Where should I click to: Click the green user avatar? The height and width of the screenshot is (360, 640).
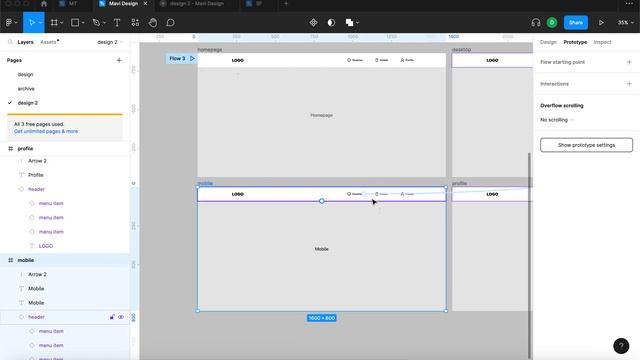(x=552, y=23)
